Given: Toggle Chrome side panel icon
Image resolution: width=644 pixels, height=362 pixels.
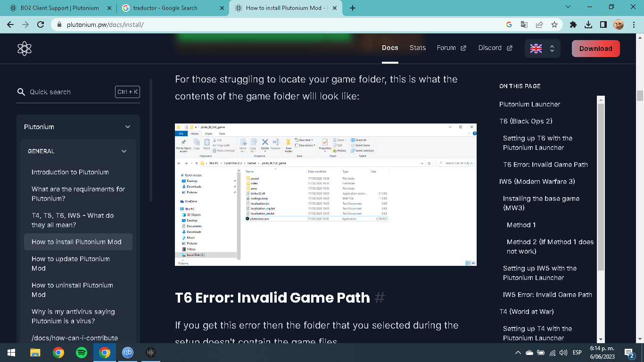Looking at the screenshot, I should click(x=603, y=25).
